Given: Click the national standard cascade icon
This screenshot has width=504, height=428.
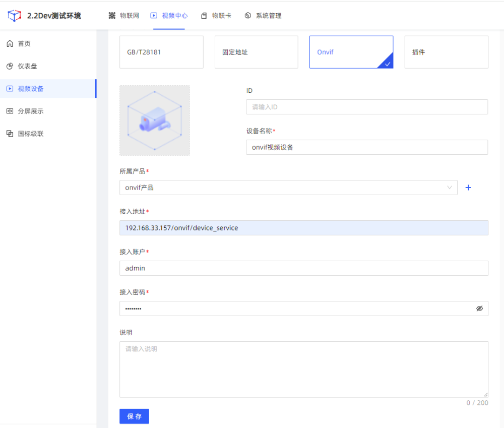Looking at the screenshot, I should pos(10,134).
